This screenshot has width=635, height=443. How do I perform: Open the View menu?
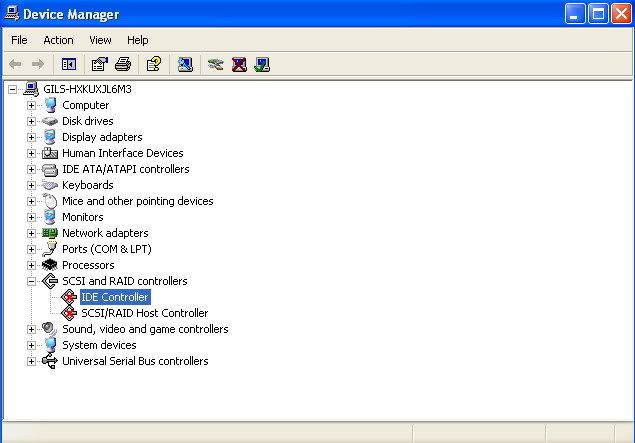pos(100,40)
